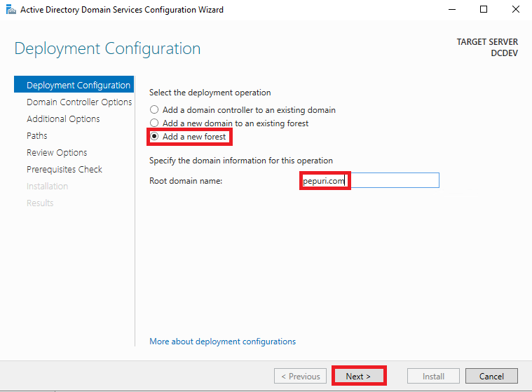
Task: Select Add a new domain to existing forest
Action: tap(229, 123)
